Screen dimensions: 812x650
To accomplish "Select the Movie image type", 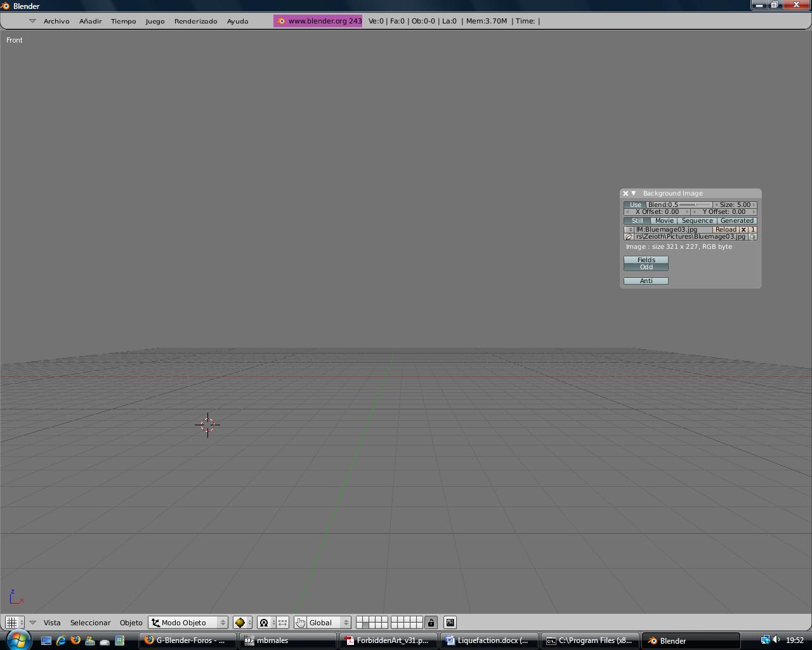I will point(664,221).
